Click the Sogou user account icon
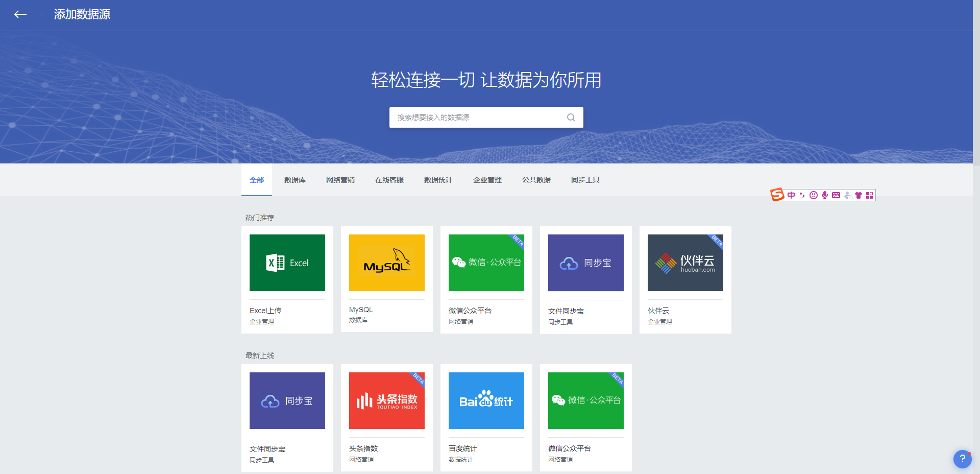980x474 pixels. pos(848,195)
